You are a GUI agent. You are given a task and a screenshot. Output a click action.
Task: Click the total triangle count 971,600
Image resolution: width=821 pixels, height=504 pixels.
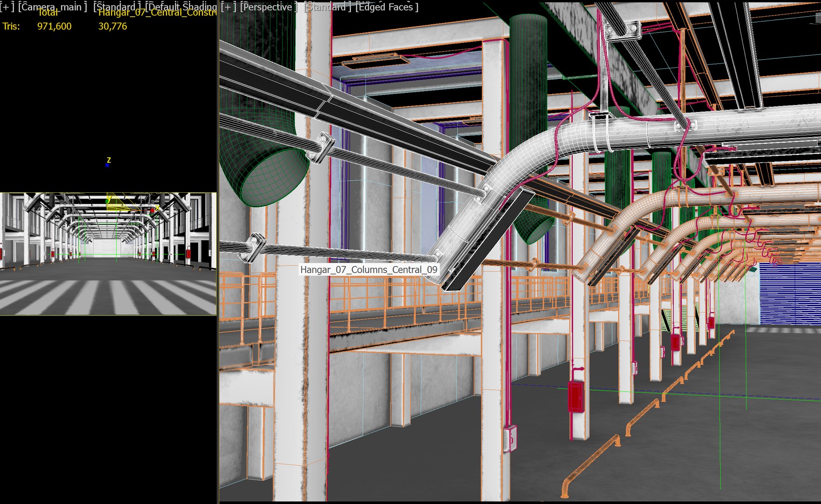click(x=54, y=26)
